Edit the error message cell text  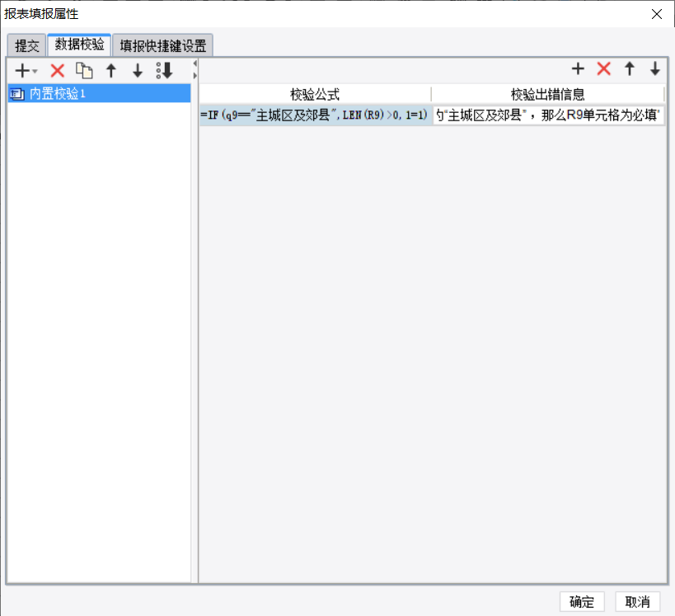547,115
